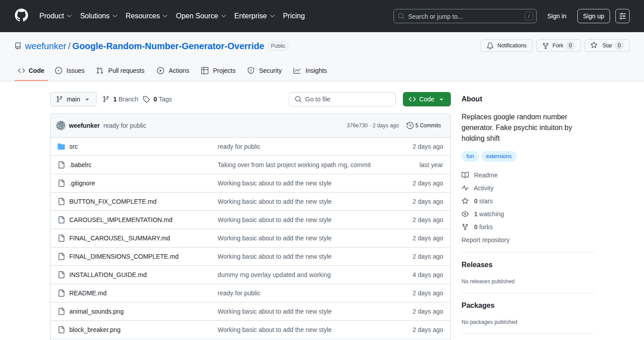The width and height of the screenshot is (644, 340).
Task: Click the file icon beside .gitignore
Action: pos(62,183)
